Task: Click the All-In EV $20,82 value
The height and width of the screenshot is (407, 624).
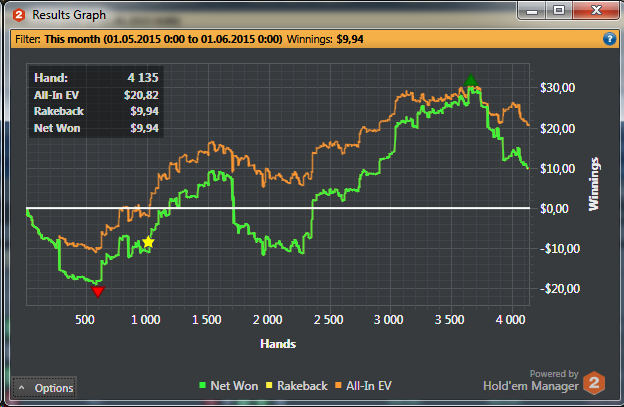Action: click(141, 95)
